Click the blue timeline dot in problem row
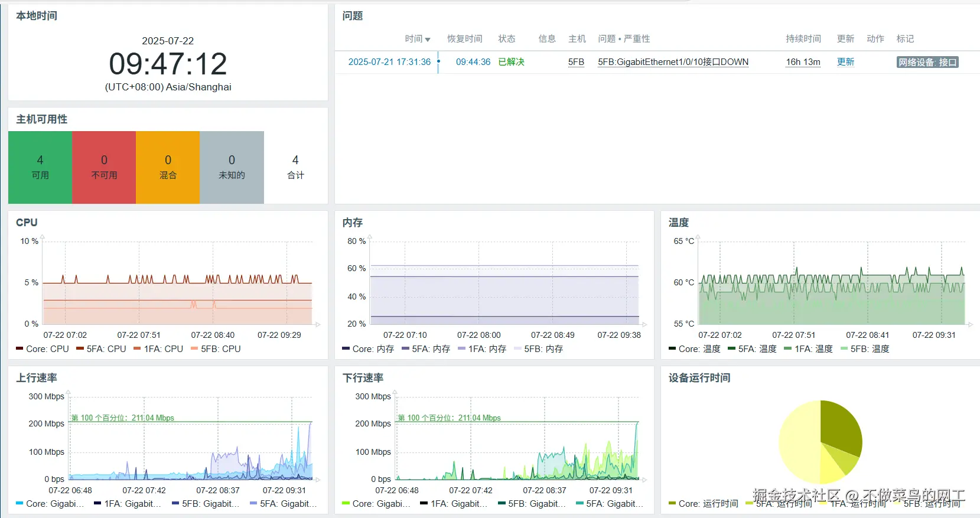Image resolution: width=980 pixels, height=518 pixels. 438,61
